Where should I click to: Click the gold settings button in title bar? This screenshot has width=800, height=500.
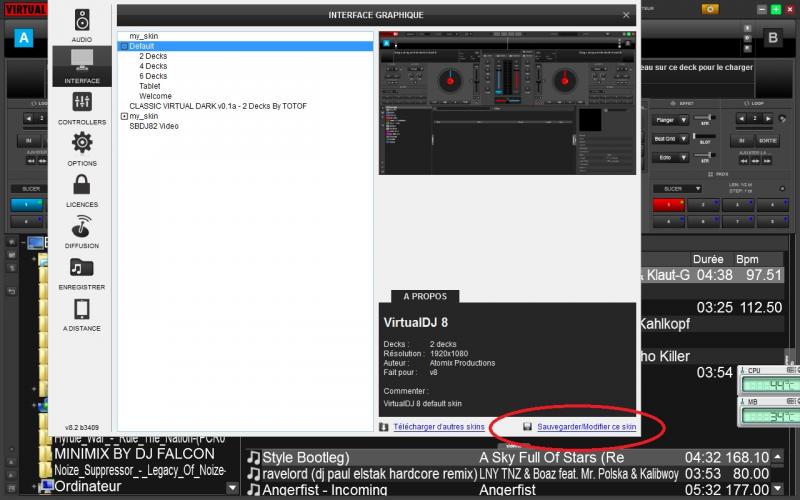(x=710, y=9)
